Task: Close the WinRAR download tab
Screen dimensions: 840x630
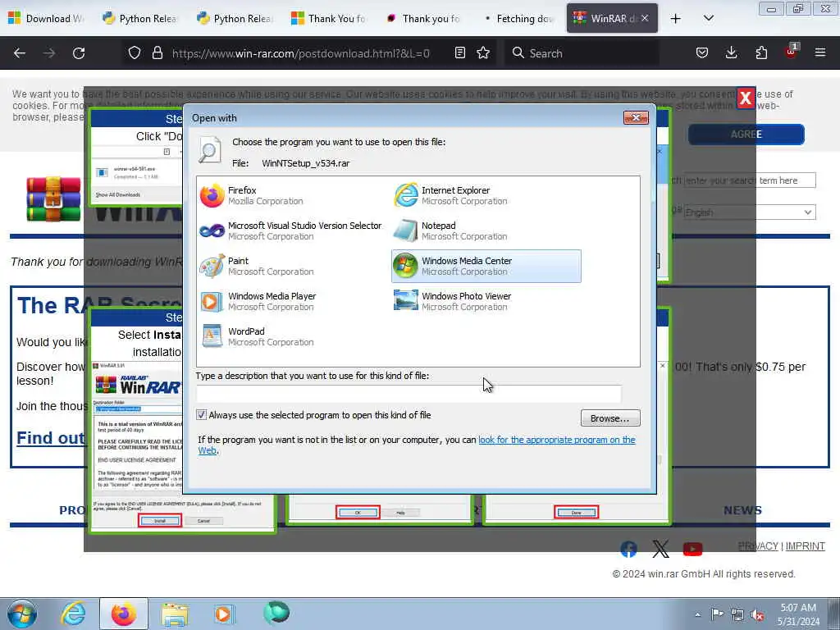Action: point(645,18)
